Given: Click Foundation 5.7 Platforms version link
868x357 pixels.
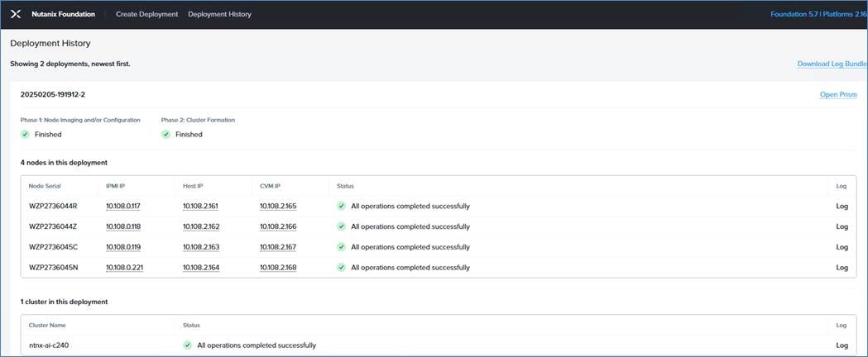Looking at the screenshot, I should coord(818,14).
